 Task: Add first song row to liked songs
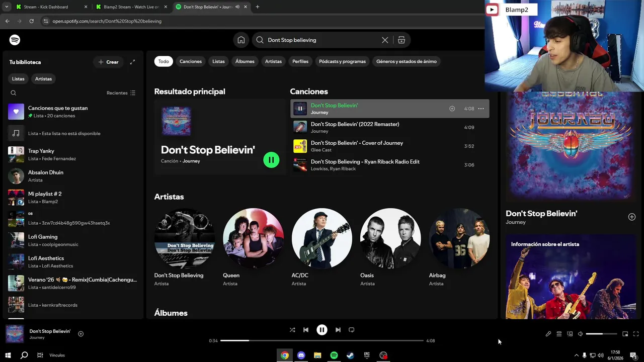point(452,109)
